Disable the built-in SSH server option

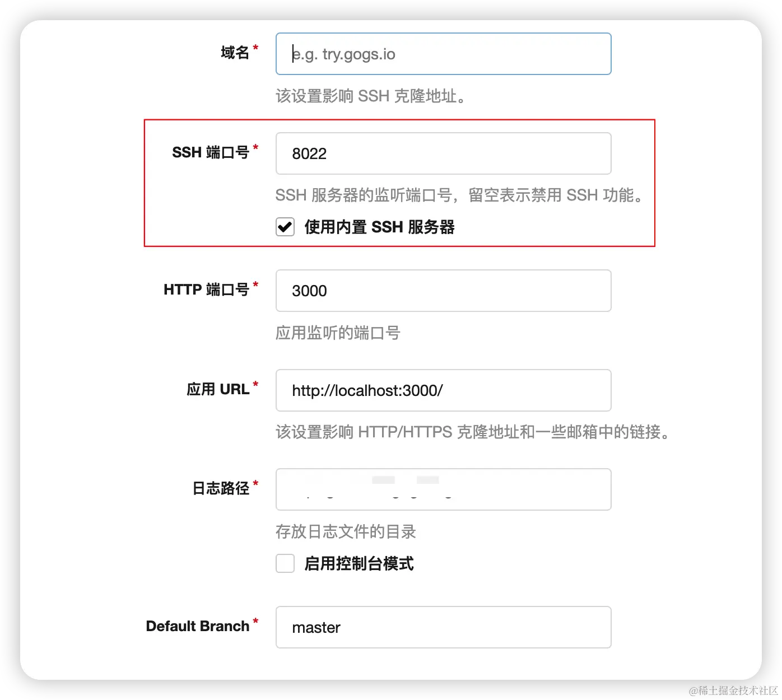point(285,227)
